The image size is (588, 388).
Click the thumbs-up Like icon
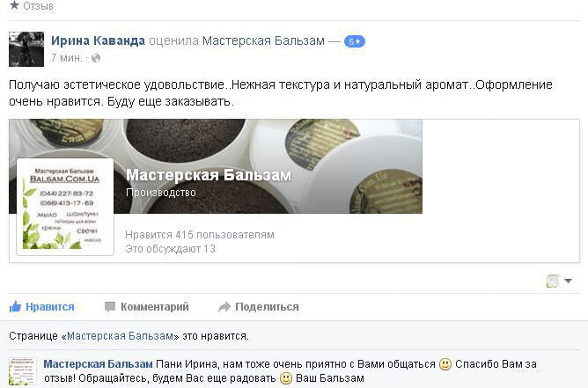(x=15, y=307)
